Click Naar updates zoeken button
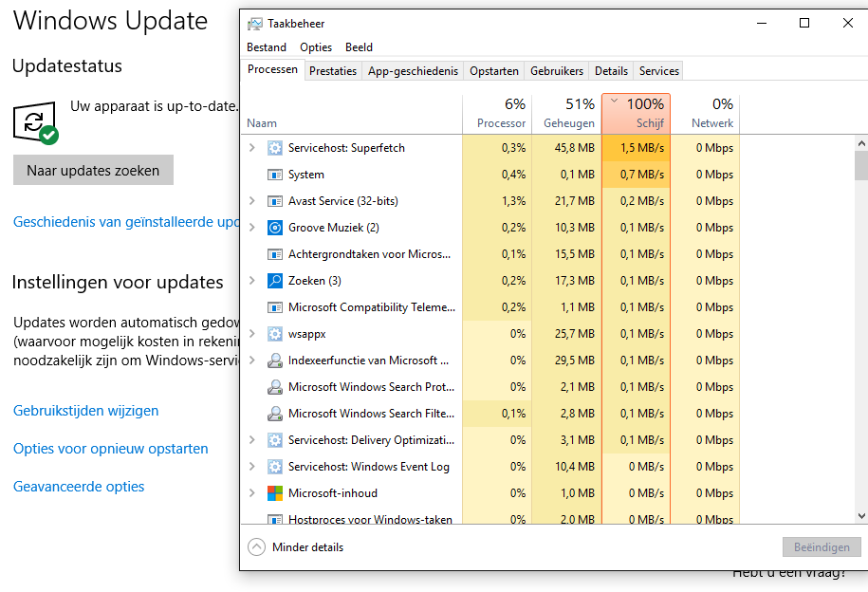The height and width of the screenshot is (592, 868). (x=93, y=170)
